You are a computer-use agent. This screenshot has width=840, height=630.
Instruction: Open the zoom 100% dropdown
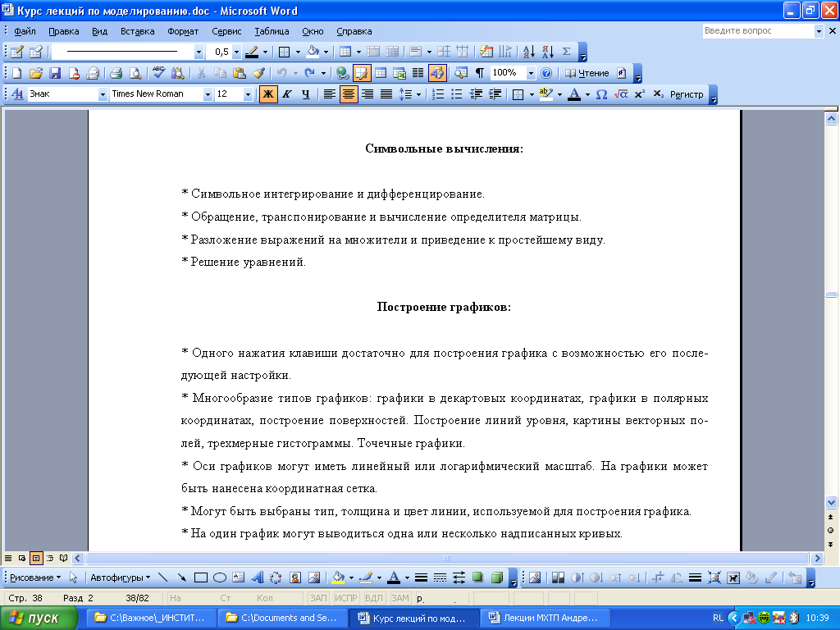(531, 73)
